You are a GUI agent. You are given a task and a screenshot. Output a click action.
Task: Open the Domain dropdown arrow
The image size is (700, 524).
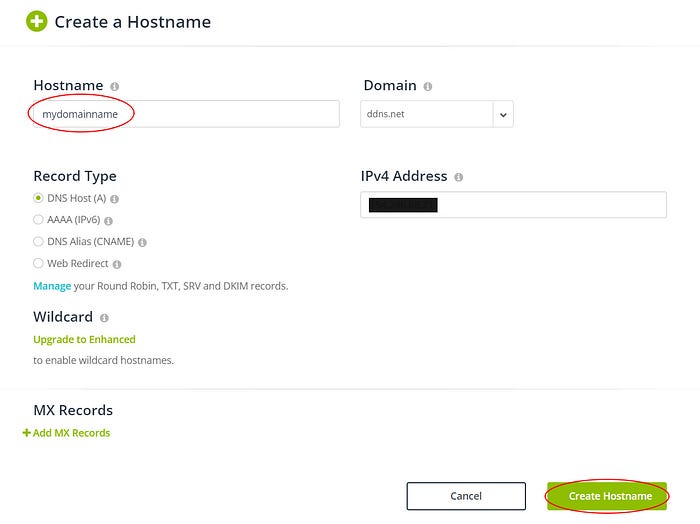[x=503, y=114]
